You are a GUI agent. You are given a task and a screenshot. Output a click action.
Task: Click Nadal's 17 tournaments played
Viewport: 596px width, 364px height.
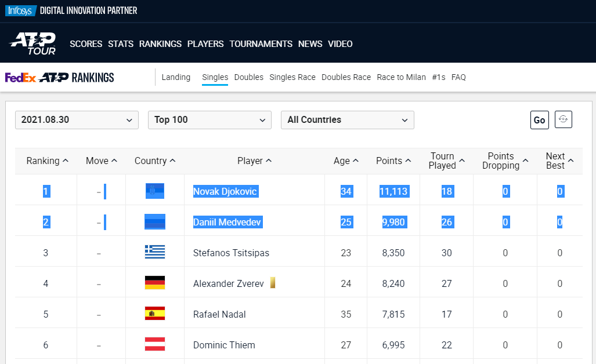(x=447, y=314)
